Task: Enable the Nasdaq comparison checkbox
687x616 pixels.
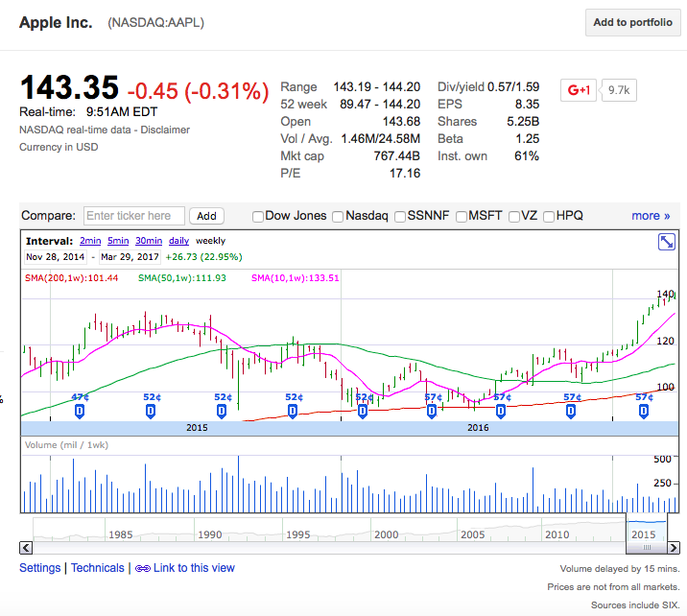Action: 338,217
